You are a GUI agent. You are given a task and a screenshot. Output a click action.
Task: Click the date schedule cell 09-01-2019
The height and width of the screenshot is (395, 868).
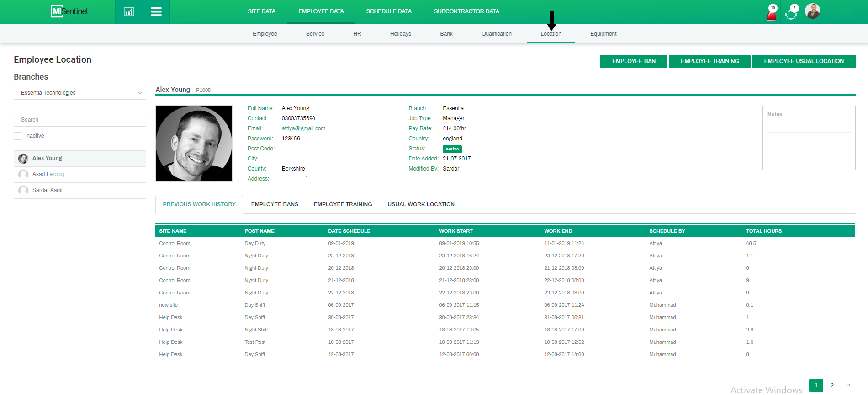(341, 243)
